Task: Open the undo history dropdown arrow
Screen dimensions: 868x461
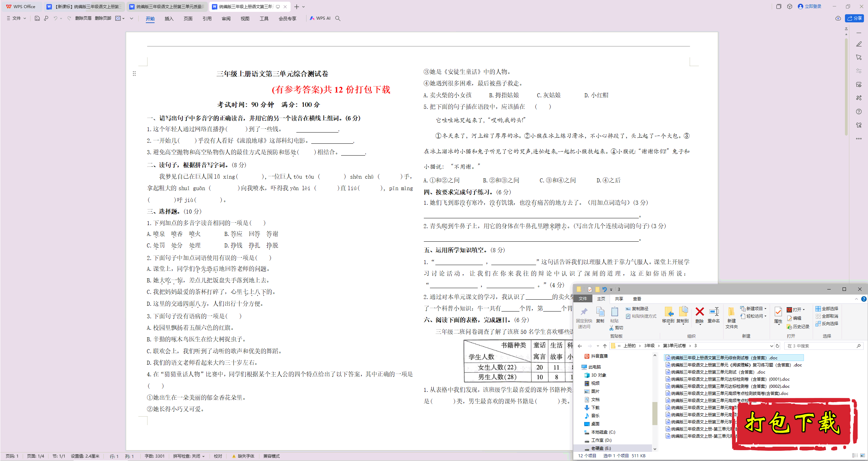Action: click(61, 18)
